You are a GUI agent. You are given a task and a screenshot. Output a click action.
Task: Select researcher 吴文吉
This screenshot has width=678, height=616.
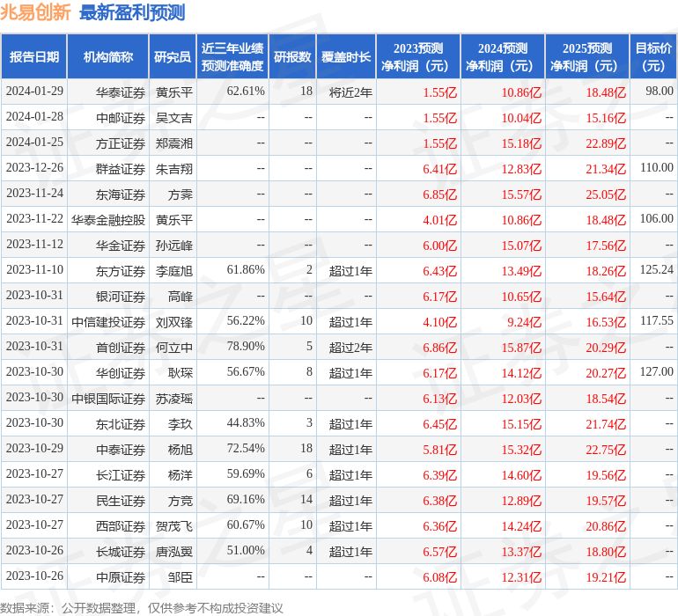pyautogui.click(x=174, y=118)
